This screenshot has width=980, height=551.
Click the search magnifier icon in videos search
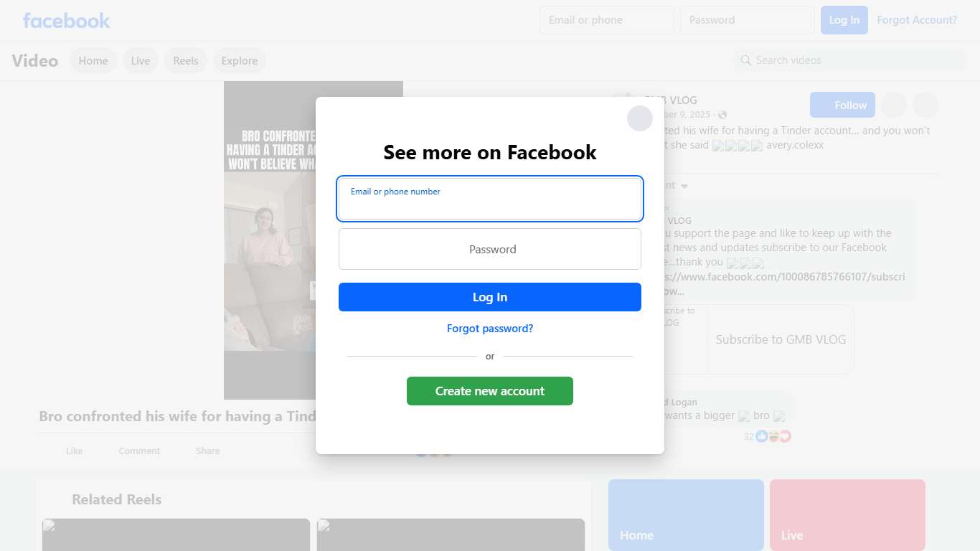click(x=746, y=60)
